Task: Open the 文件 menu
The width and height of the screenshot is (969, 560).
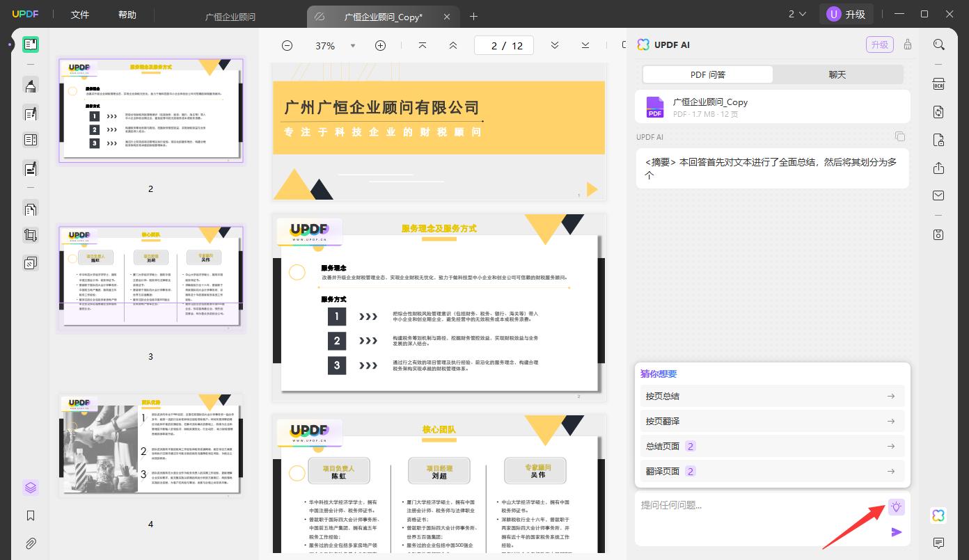Action: point(80,15)
